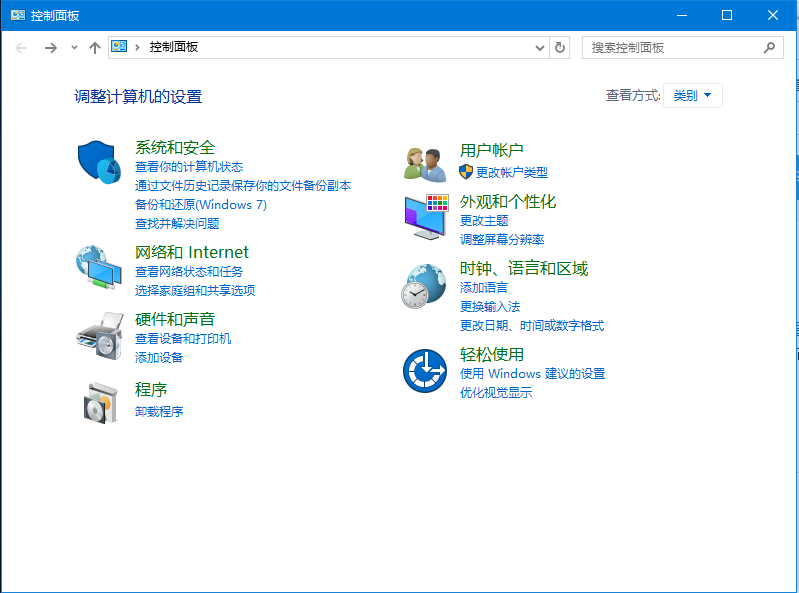
Task: Open the 调整屏幕分辨率 link
Action: point(502,239)
